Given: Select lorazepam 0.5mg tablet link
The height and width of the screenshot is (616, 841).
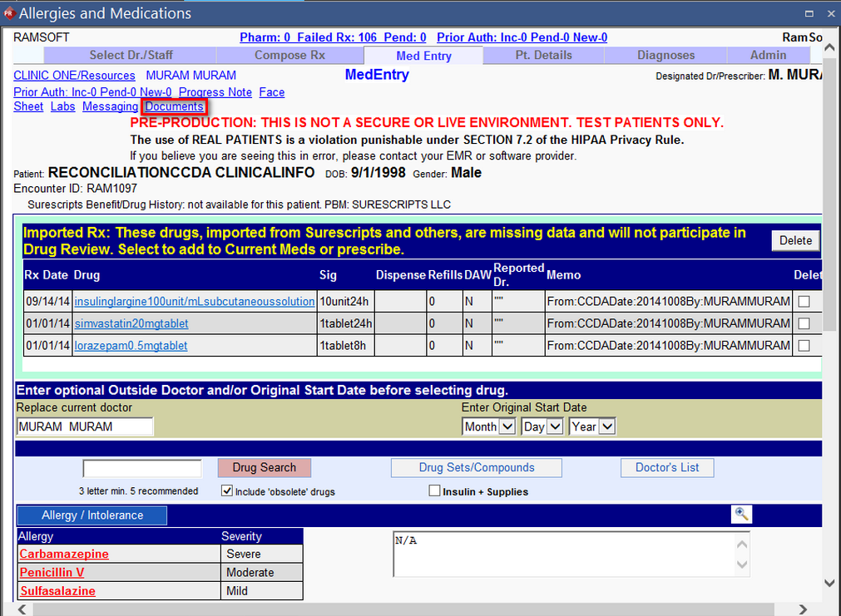Looking at the screenshot, I should pyautogui.click(x=131, y=346).
